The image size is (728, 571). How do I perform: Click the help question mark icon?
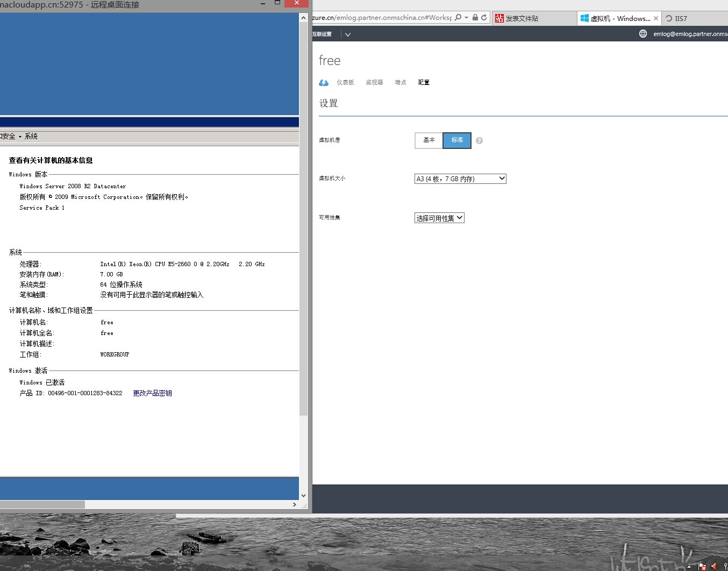click(x=479, y=141)
